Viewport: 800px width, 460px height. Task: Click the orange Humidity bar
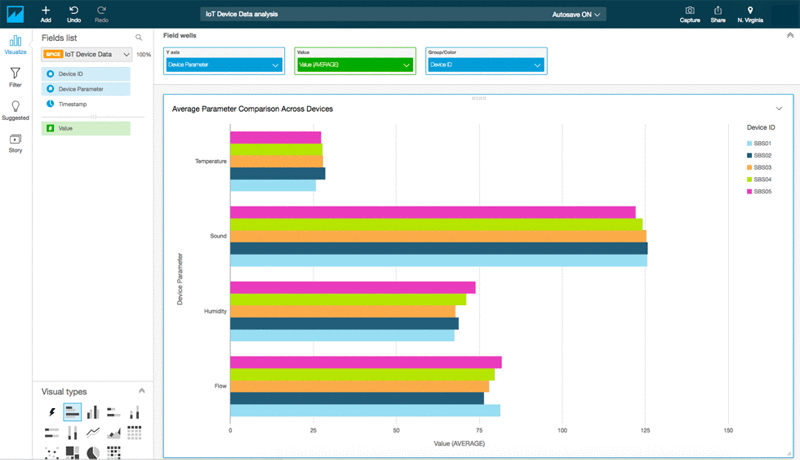342,311
